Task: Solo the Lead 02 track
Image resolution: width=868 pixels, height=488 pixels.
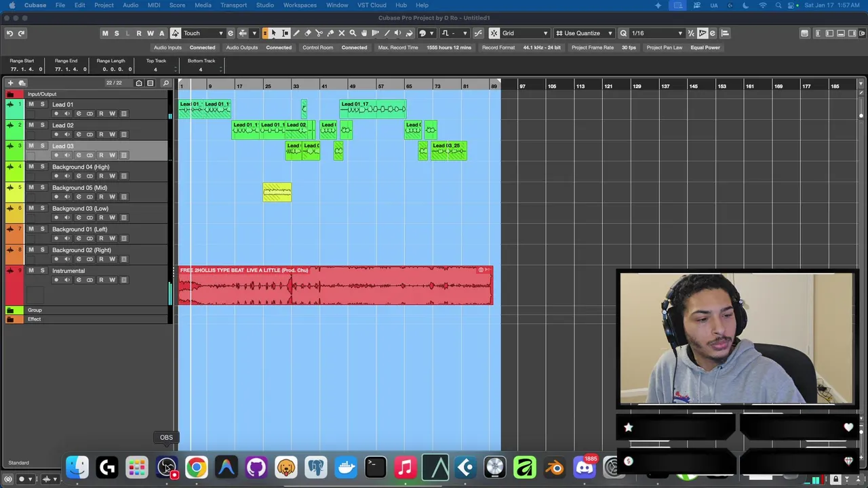Action: 42,125
